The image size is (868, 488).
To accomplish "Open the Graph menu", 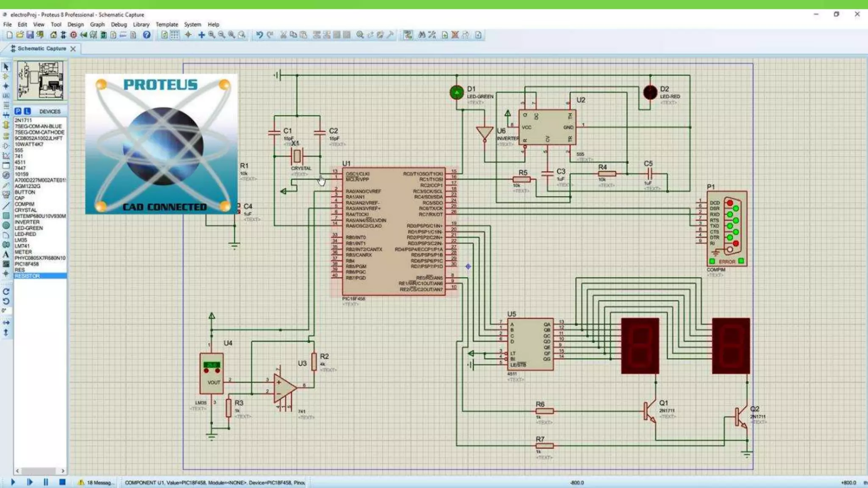I will point(97,25).
